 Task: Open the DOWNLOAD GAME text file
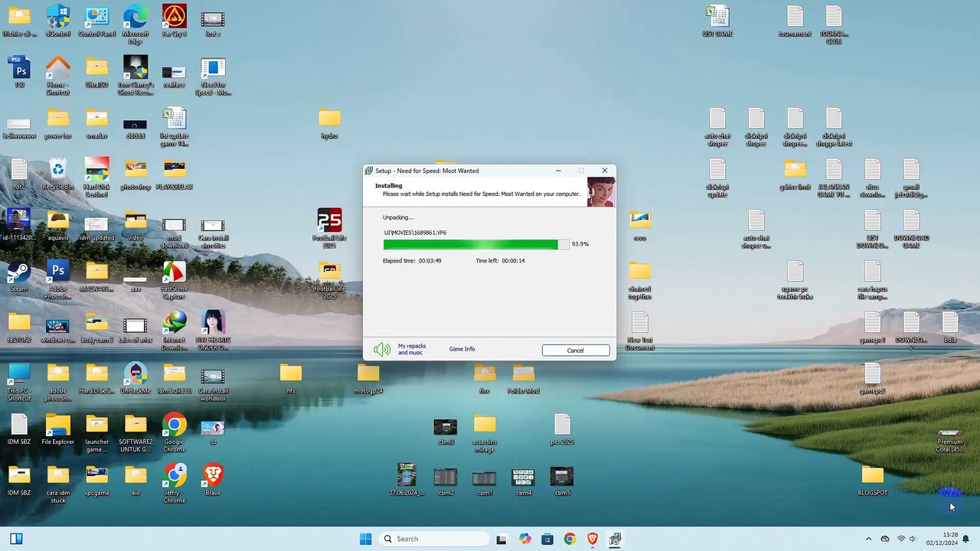coord(911,229)
